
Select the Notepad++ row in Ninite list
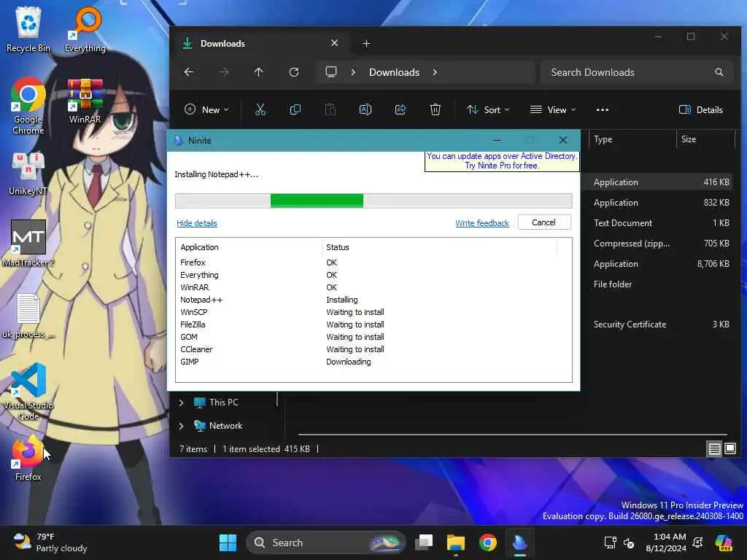pyautogui.click(x=373, y=300)
